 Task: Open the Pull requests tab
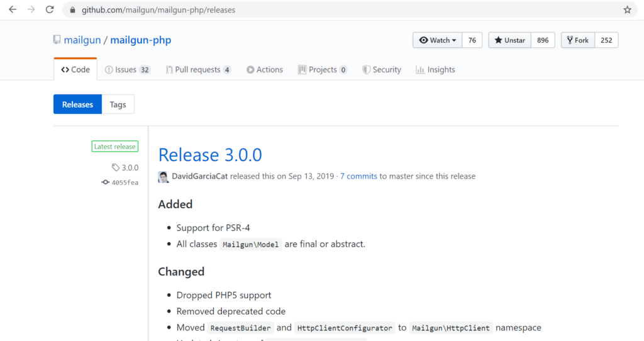(198, 70)
